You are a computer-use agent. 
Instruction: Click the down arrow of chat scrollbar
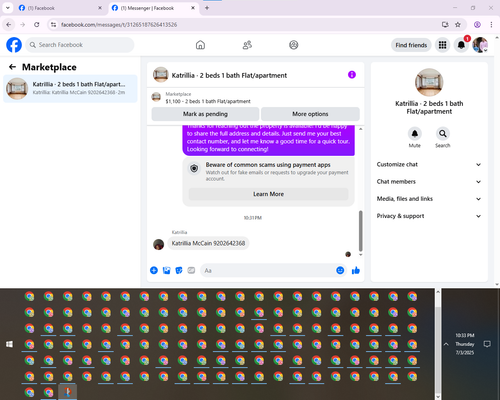pyautogui.click(x=360, y=255)
